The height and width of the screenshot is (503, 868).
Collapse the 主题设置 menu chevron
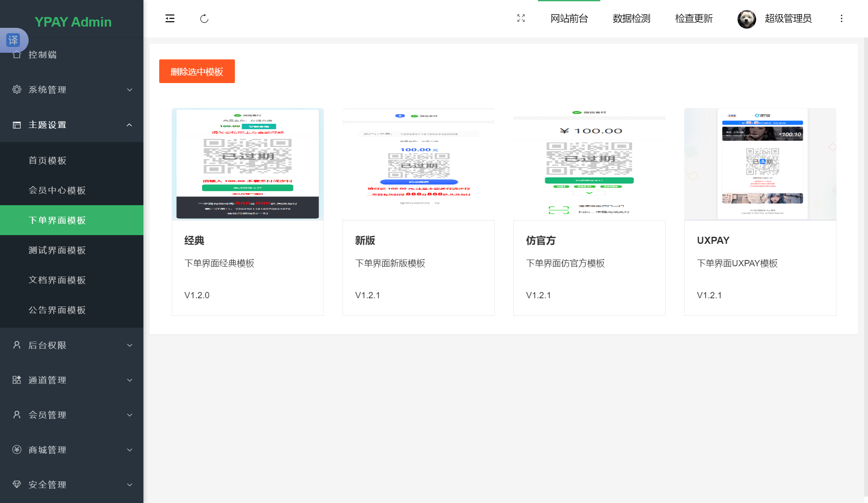(x=129, y=125)
